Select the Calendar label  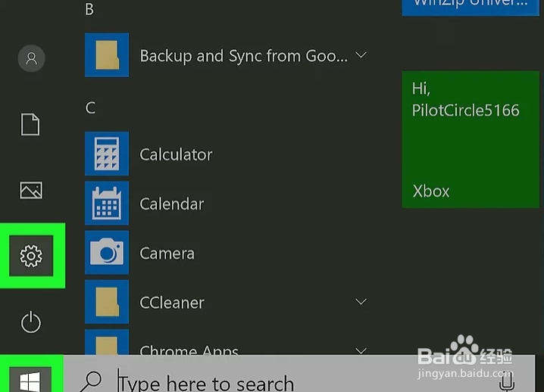tap(172, 204)
